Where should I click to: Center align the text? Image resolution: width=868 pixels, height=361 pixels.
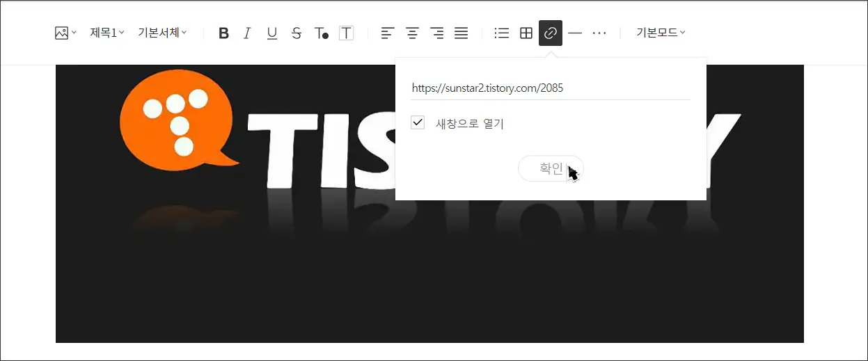[412, 33]
